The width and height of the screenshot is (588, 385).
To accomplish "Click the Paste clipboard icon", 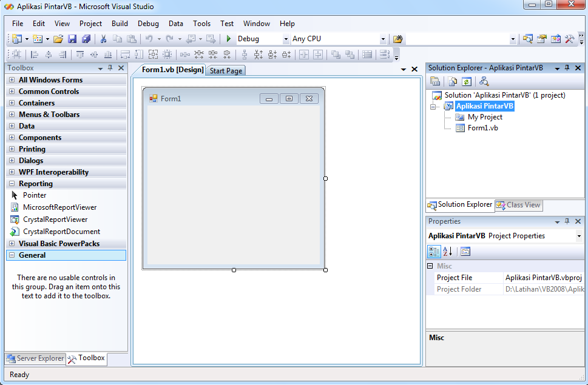I will click(x=131, y=39).
